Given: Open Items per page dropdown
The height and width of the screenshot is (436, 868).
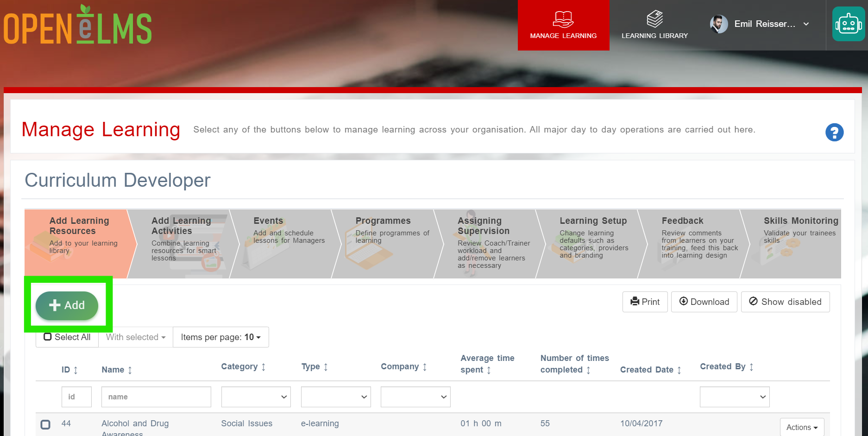Looking at the screenshot, I should pos(220,337).
